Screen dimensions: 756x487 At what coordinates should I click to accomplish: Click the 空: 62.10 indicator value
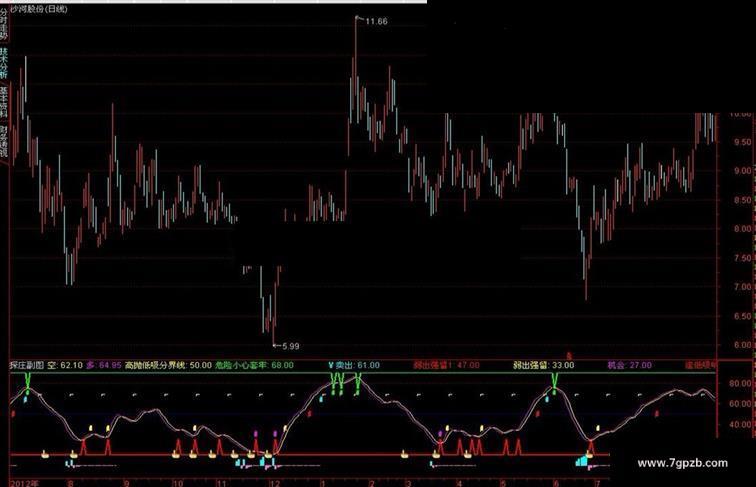point(65,365)
